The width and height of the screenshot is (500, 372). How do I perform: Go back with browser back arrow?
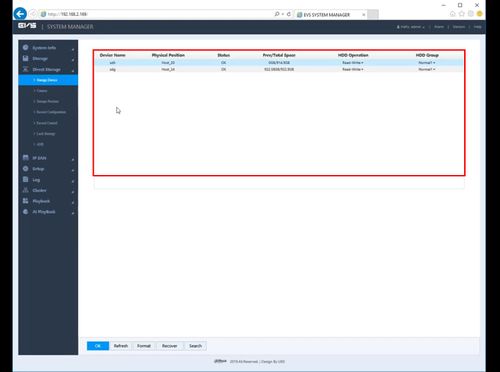[x=20, y=14]
